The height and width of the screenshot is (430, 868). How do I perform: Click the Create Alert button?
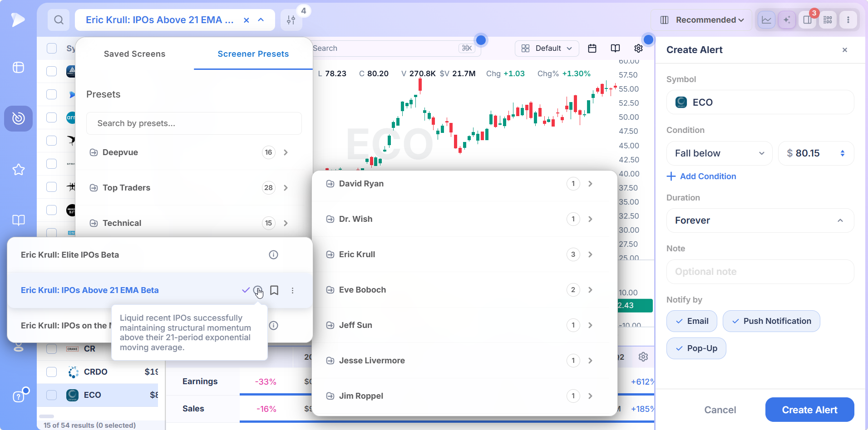click(809, 410)
